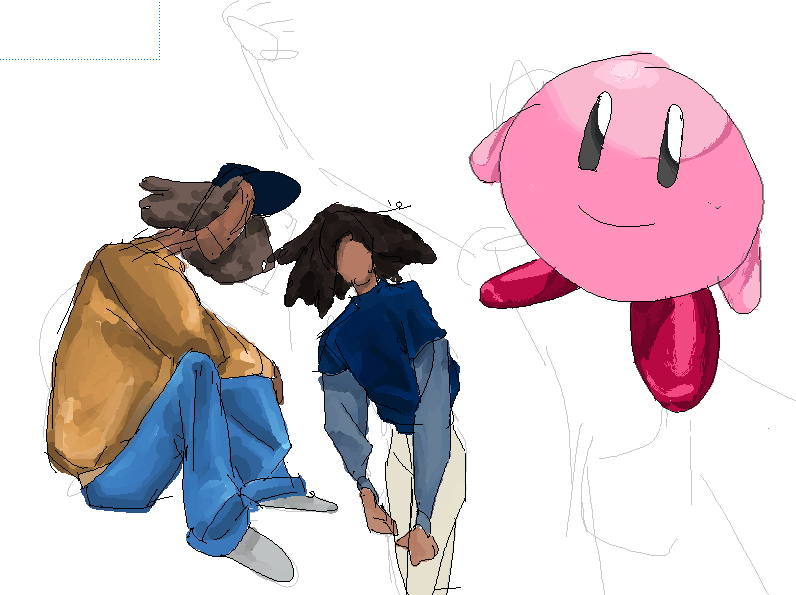796x595 pixels.
Task: Click the gray shoe behind the jeans cuff
Action: point(300,503)
